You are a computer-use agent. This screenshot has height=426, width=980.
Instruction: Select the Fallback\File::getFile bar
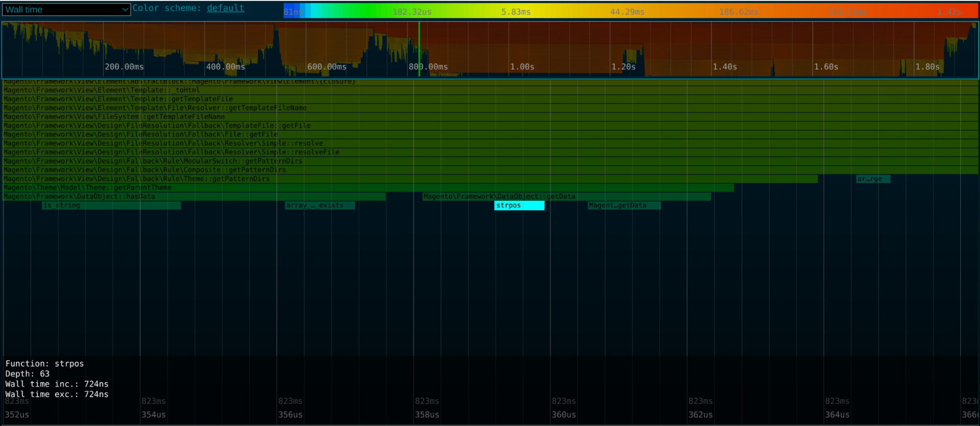click(x=490, y=134)
